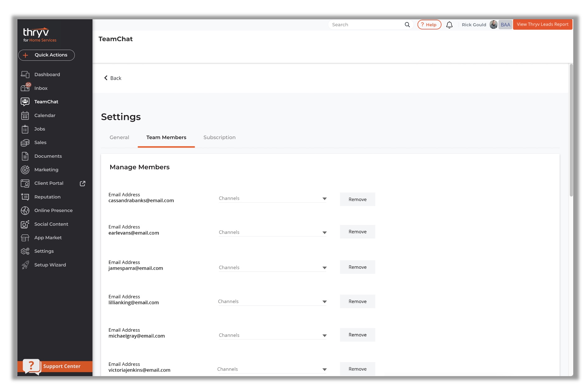Click the TeamChat sidebar icon
This screenshot has height=392, width=586.
click(25, 101)
